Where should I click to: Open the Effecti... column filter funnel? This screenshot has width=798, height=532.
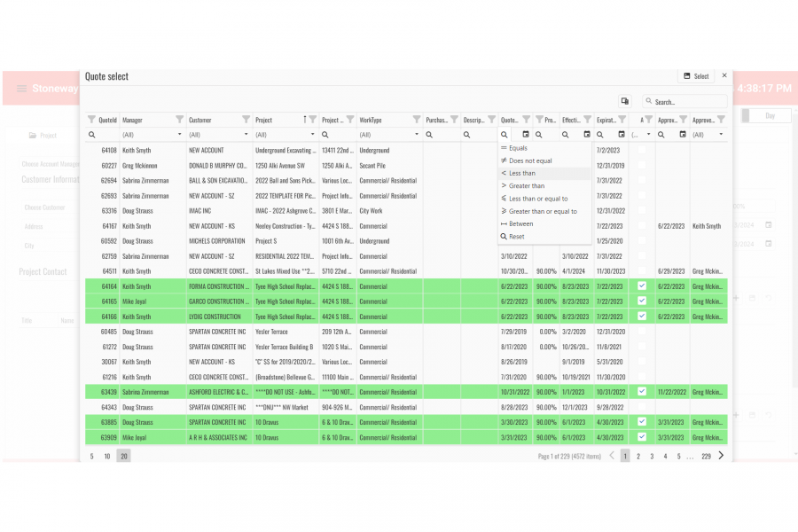[587, 120]
